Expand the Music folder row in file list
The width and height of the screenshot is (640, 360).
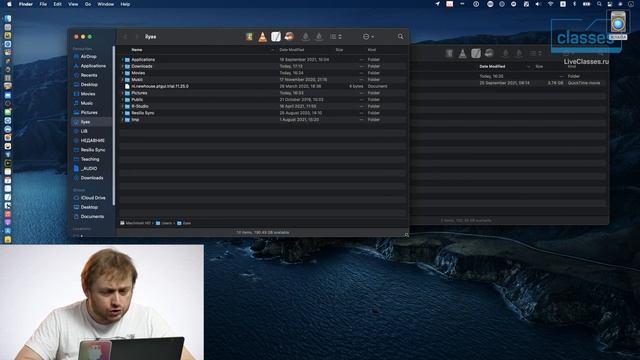(x=122, y=80)
